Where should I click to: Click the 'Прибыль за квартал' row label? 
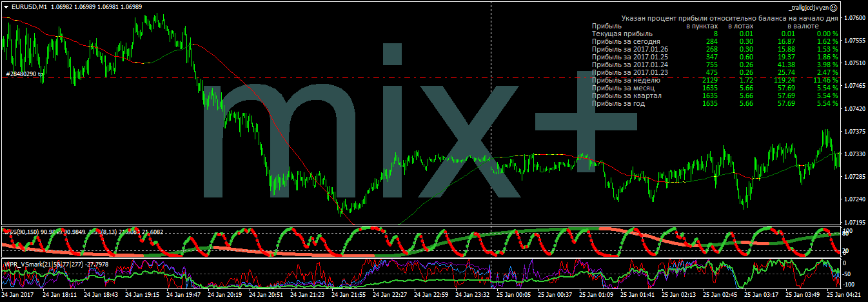(x=626, y=96)
